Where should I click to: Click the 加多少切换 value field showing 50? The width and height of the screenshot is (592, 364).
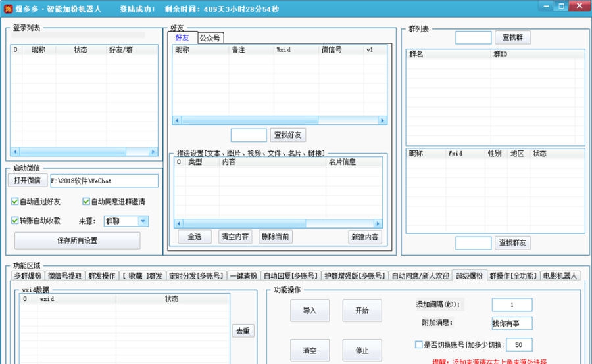(519, 344)
